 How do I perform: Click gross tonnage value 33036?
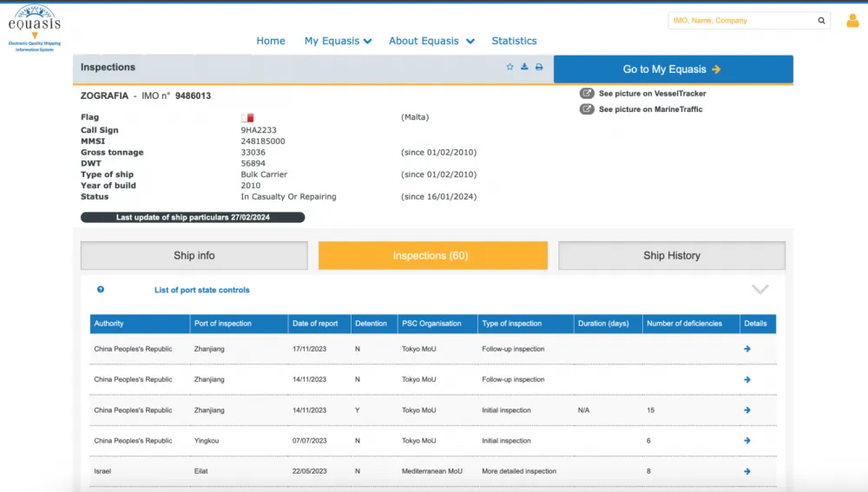point(253,152)
